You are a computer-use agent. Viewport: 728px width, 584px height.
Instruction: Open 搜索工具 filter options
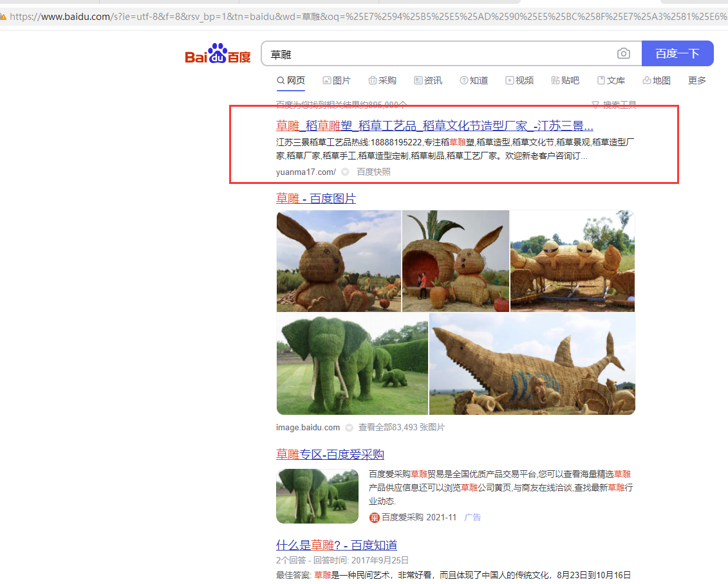[614, 104]
